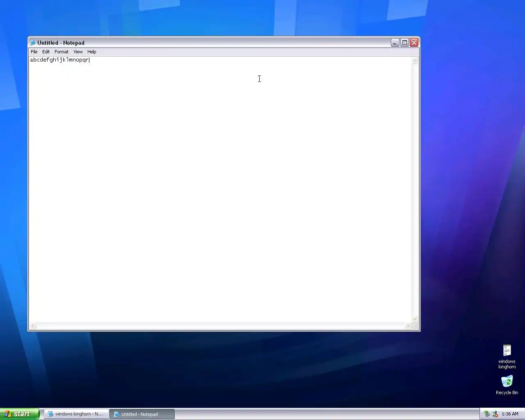
Task: Click the scroll up arrow in Notepad
Action: click(x=415, y=61)
